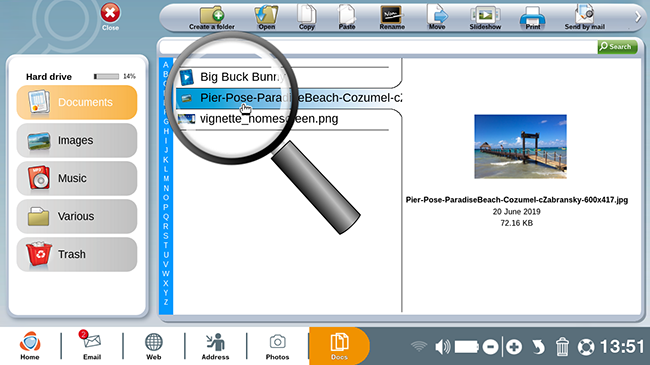
Task: Click the green Search button
Action: click(617, 47)
